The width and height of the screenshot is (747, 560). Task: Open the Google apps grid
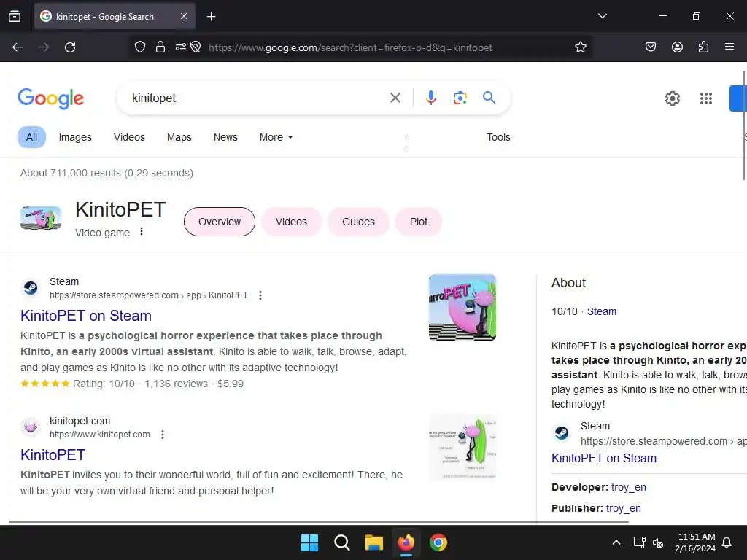706,98
